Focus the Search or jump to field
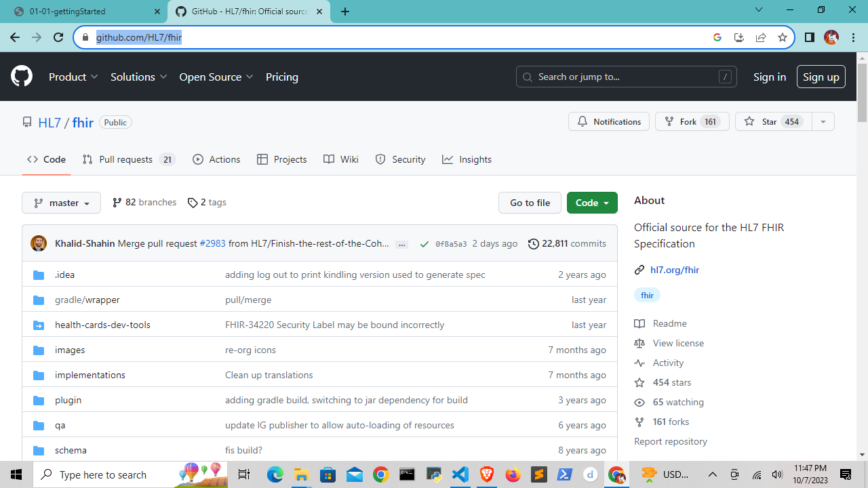868x488 pixels. pos(627,77)
